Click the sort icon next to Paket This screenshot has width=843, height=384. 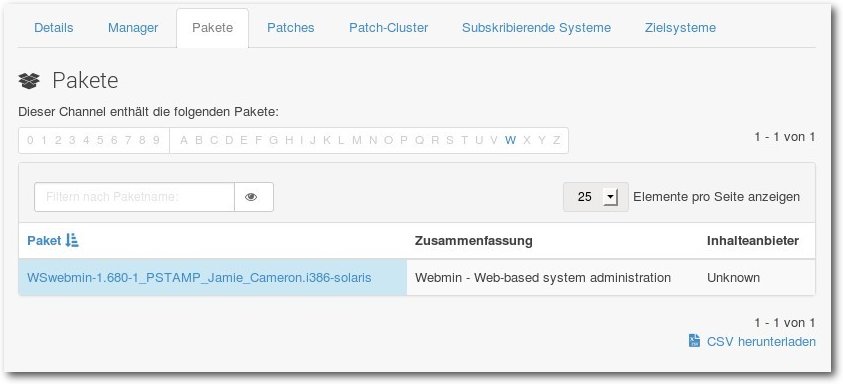click(x=72, y=240)
